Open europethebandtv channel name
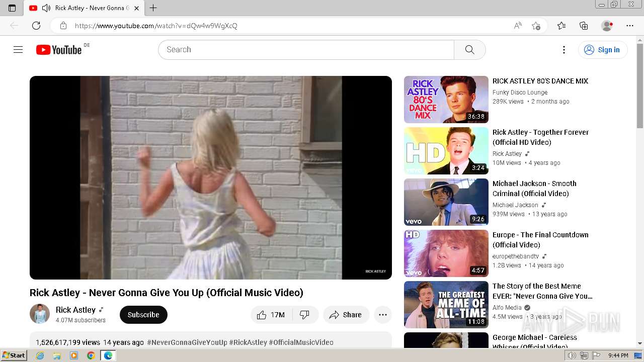Image resolution: width=644 pixels, height=362 pixels. (516, 256)
